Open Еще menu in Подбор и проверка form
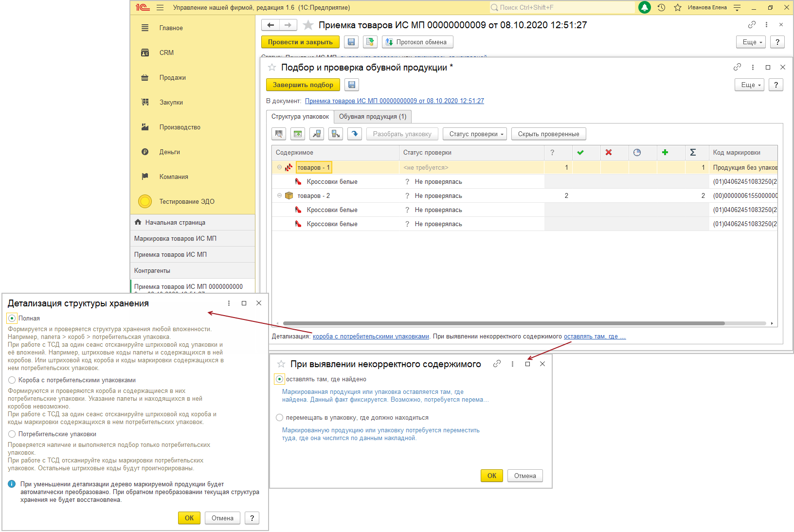 pos(750,85)
